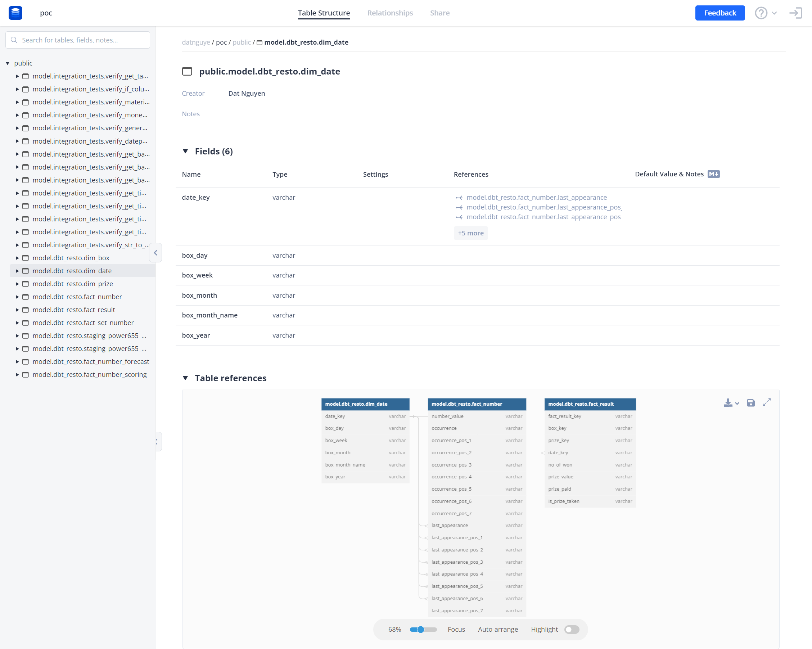Click the model.dbt_resto.fact_result table link
812x649 pixels.
pos(74,309)
